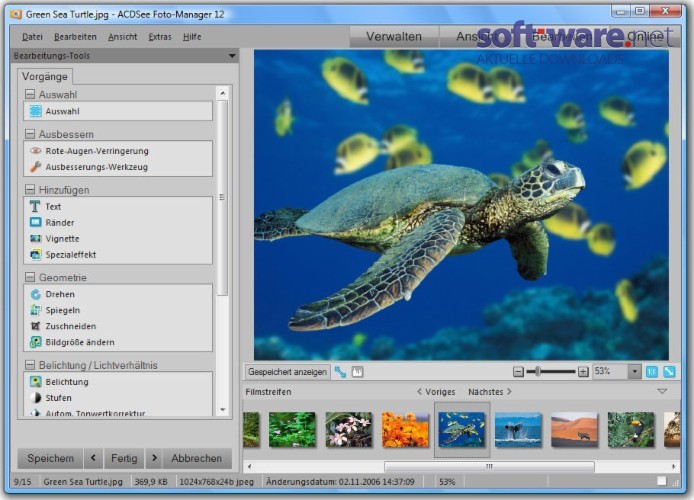The image size is (694, 500).
Task: Open the Stufen levels icon
Action: pos(35,398)
